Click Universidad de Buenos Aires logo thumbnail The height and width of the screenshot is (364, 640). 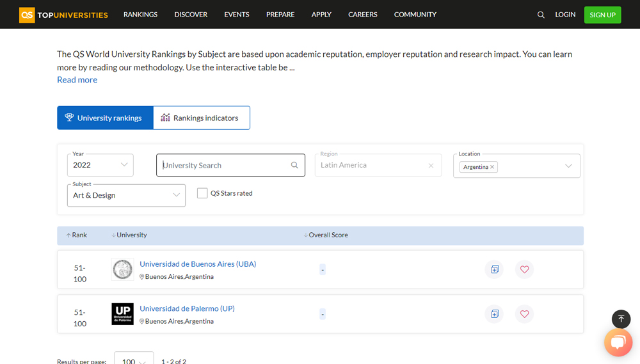tap(122, 269)
